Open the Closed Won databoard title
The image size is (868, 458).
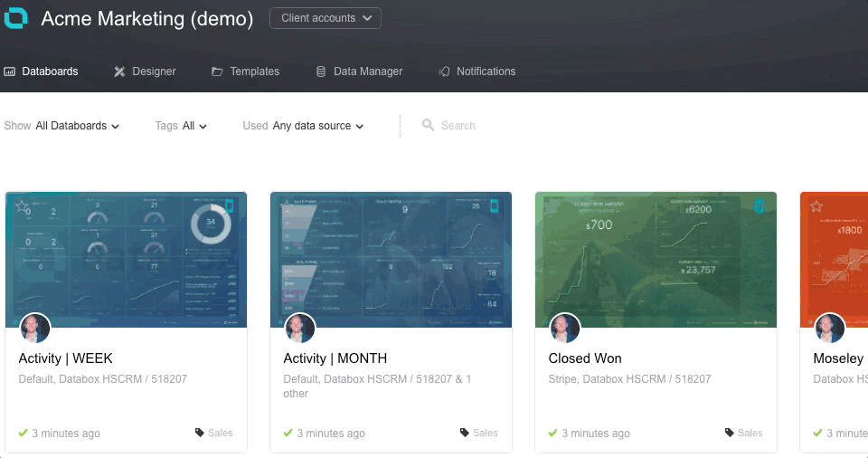(x=585, y=358)
